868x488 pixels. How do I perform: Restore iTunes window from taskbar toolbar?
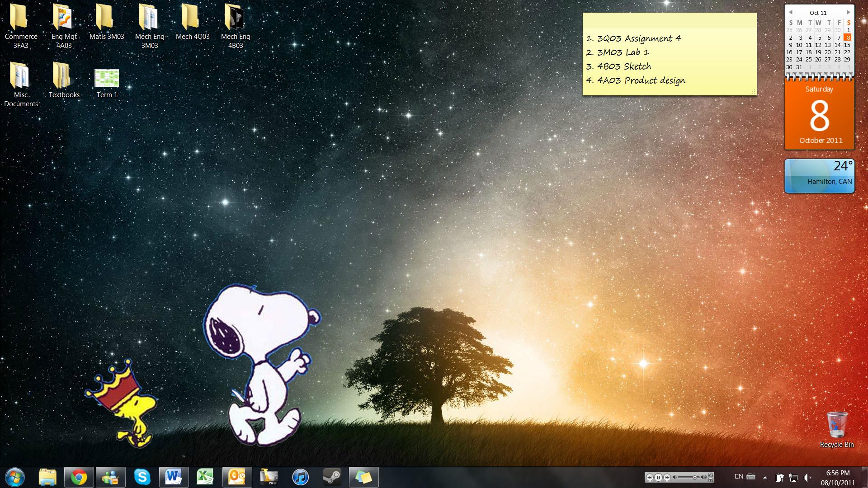711,475
